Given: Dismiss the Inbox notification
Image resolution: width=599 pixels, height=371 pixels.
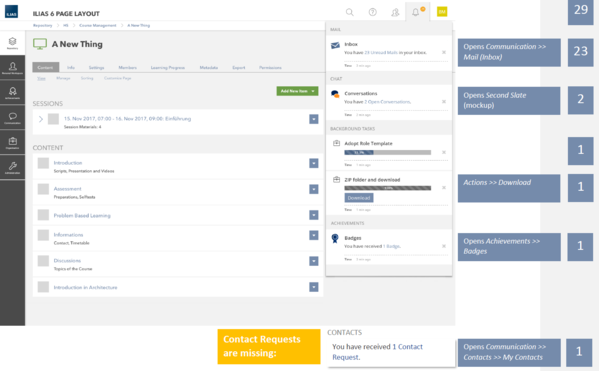Looking at the screenshot, I should coord(444,52).
